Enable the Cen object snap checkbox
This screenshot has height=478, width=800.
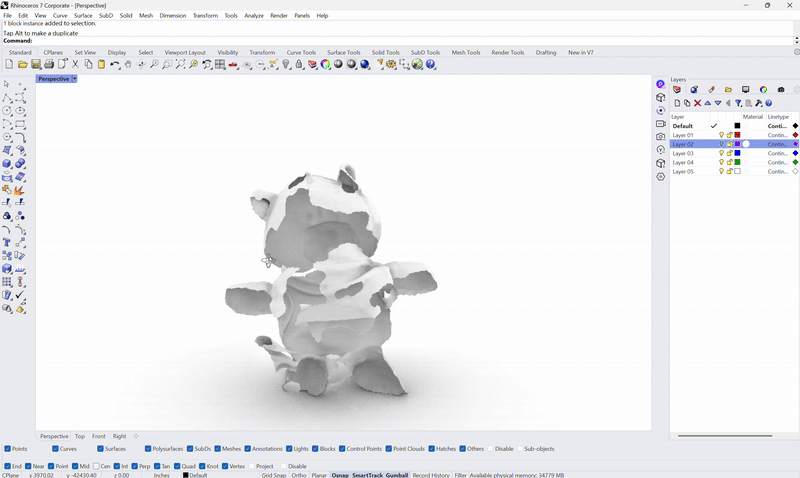coord(98,466)
